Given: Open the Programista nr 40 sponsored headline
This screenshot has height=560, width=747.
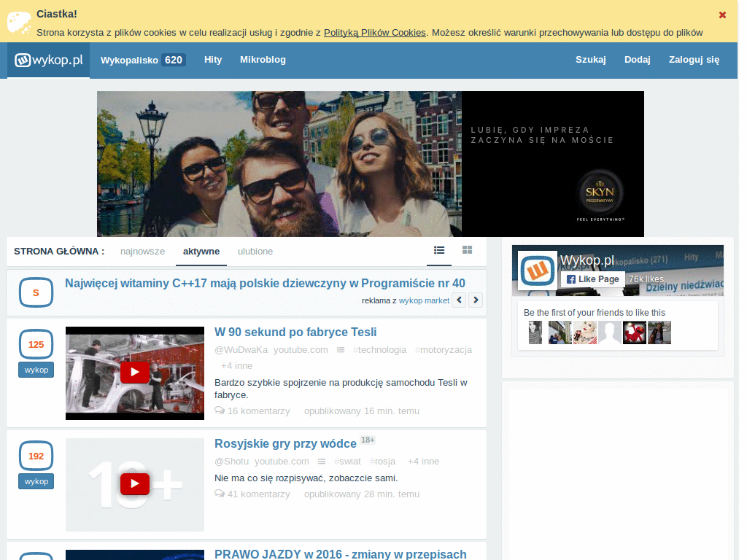Looking at the screenshot, I should (x=265, y=284).
